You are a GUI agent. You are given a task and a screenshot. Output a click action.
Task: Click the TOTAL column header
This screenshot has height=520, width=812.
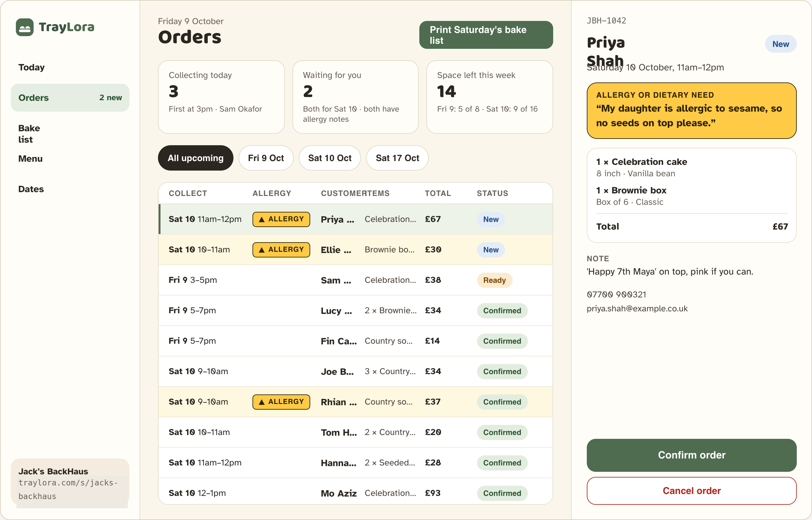[438, 193]
